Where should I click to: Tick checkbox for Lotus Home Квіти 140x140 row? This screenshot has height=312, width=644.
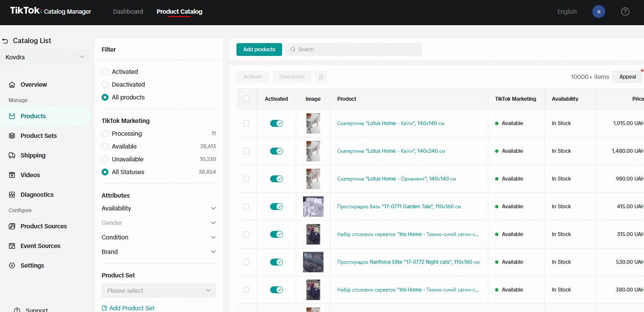point(246,123)
